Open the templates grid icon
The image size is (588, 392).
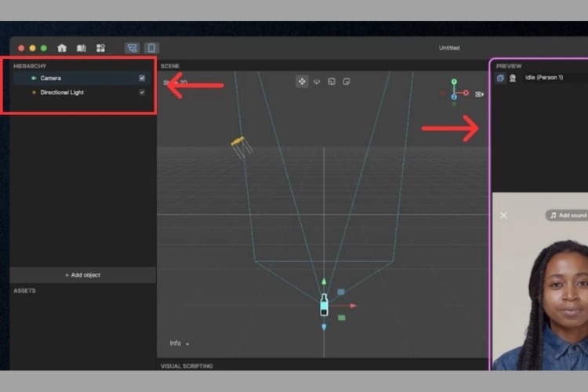(x=101, y=48)
